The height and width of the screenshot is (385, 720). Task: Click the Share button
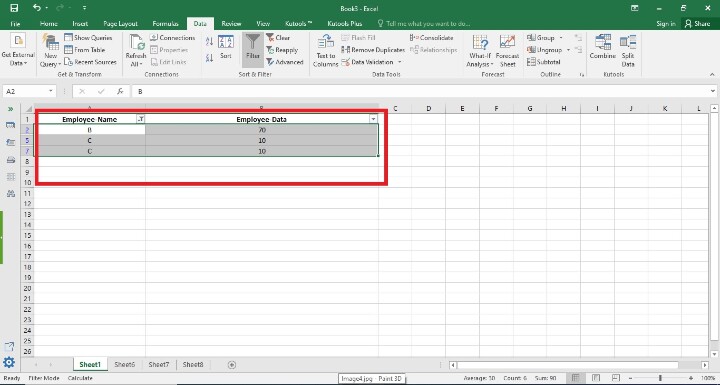pyautogui.click(x=697, y=23)
